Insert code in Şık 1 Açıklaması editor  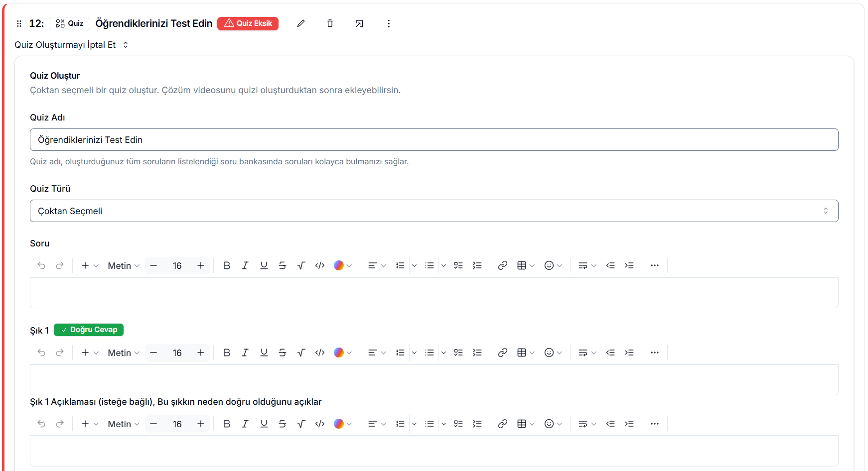320,424
